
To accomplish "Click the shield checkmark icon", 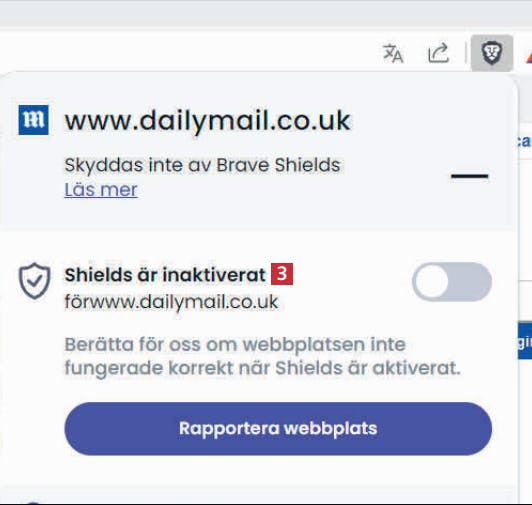I will click(34, 281).
